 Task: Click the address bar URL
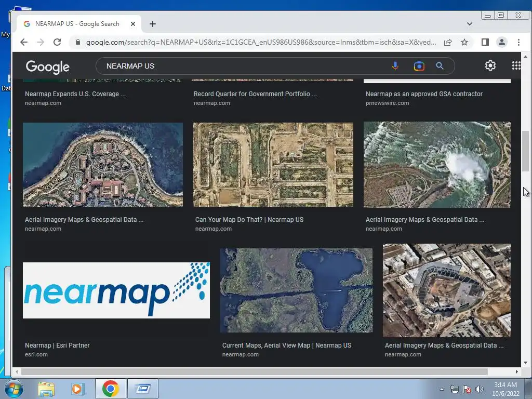261,42
